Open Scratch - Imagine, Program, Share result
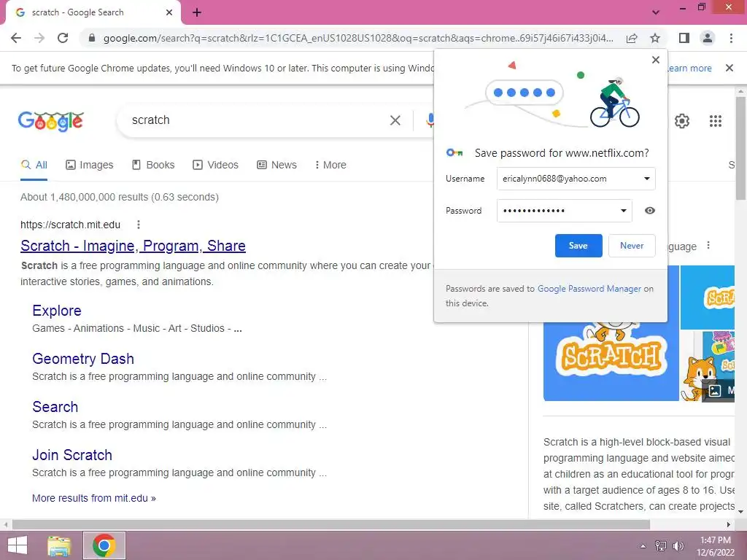Image resolution: width=747 pixels, height=560 pixels. (x=133, y=246)
